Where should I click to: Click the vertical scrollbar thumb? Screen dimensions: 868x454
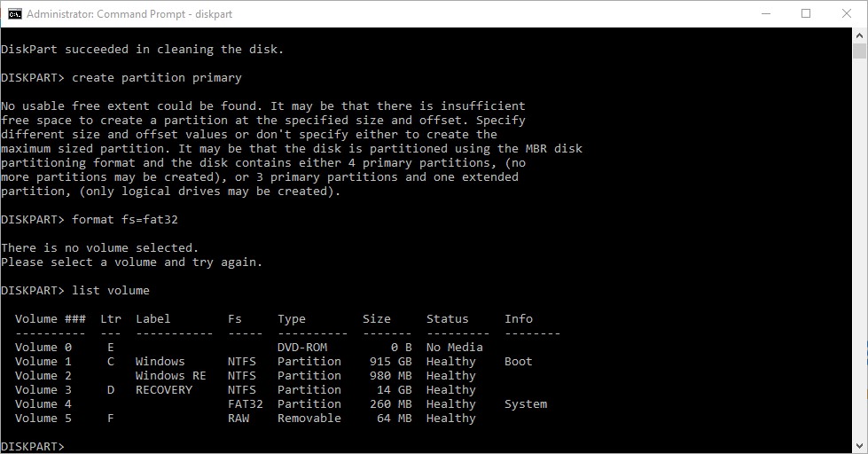click(859, 51)
